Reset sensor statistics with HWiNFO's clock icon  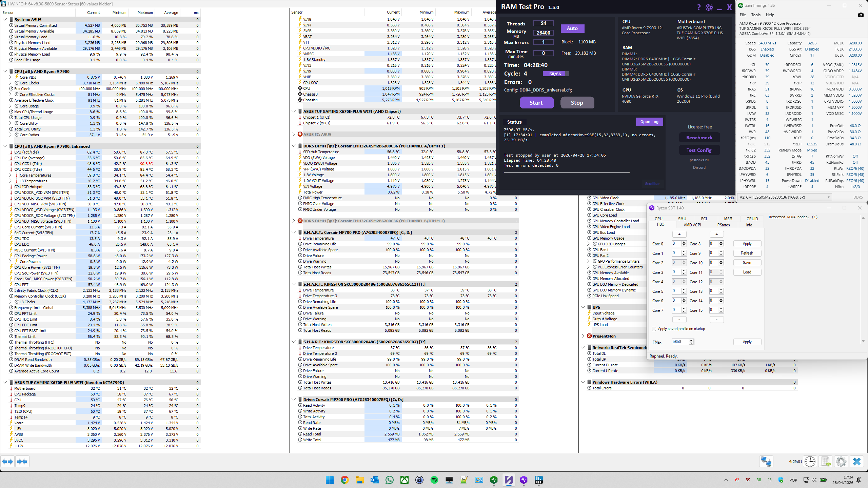point(810,462)
